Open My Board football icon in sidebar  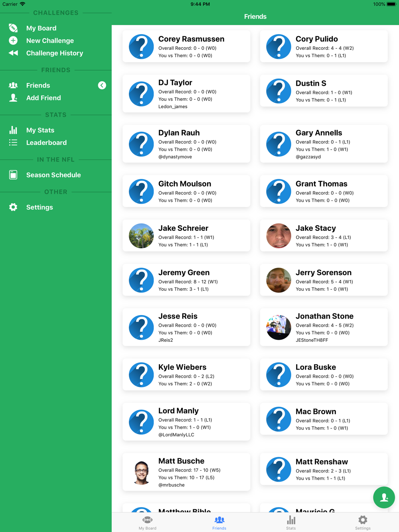coord(13,28)
